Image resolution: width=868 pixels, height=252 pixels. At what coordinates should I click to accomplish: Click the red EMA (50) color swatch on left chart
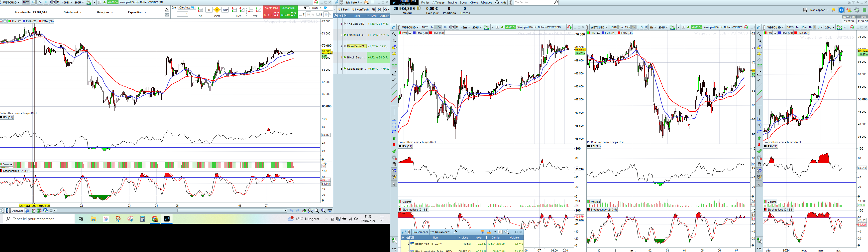coord(40,21)
